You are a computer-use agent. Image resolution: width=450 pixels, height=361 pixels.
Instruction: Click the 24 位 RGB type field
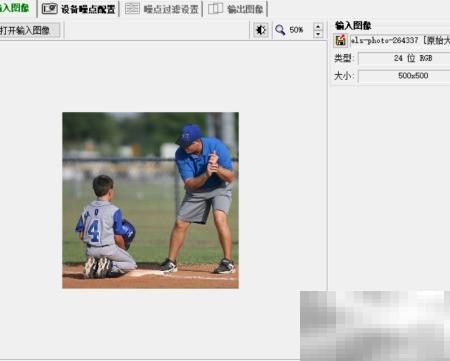click(x=404, y=58)
